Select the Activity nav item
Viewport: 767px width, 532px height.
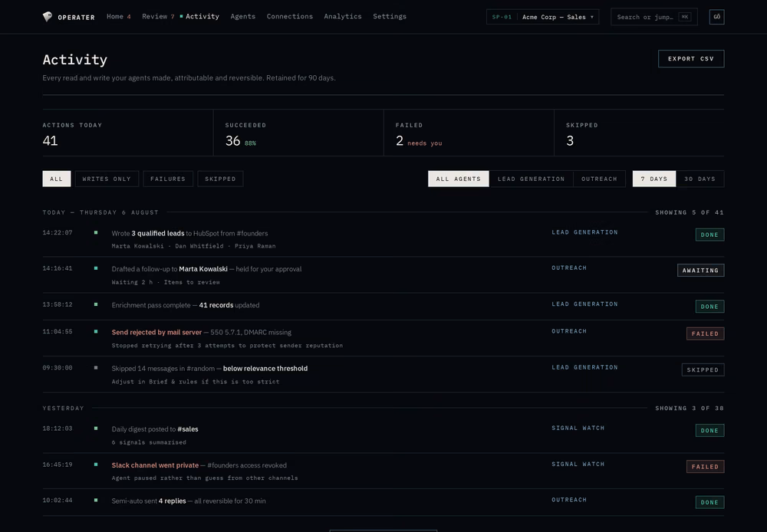coord(202,17)
